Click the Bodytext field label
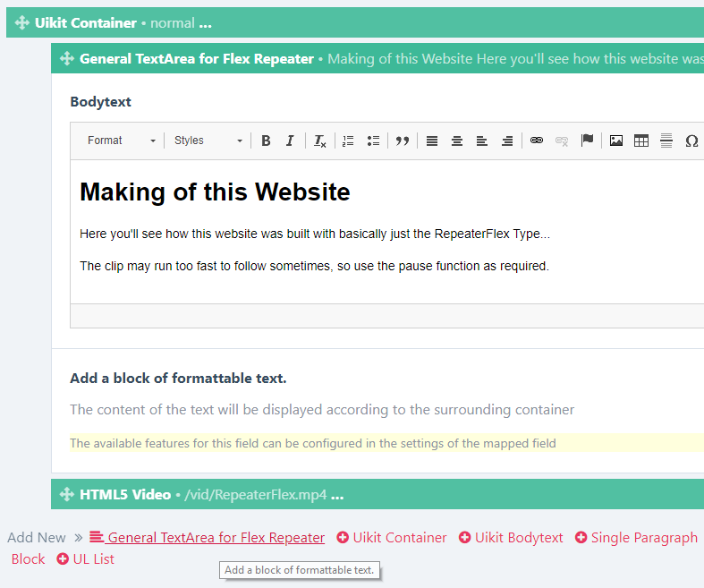Viewport: 704px width, 588px height. (100, 101)
